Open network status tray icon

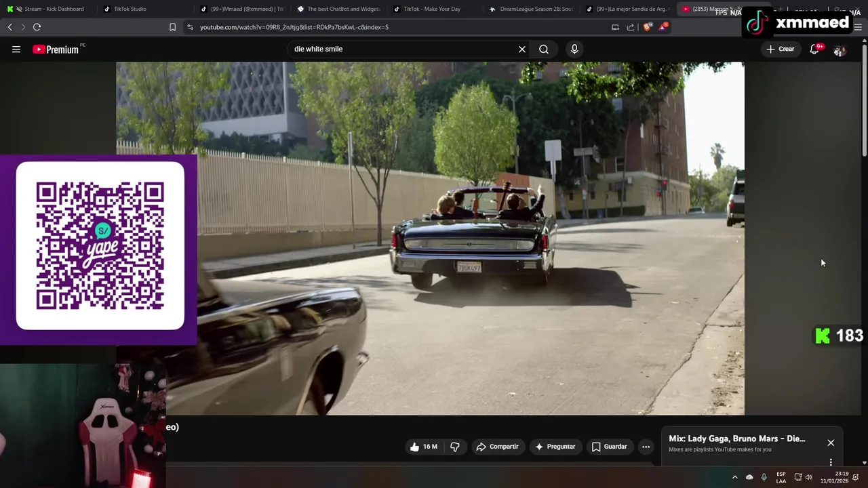click(798, 477)
